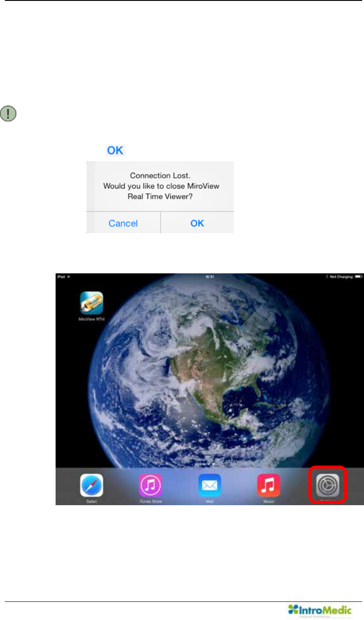Tap Cancel in Connection Lost dialog

pos(123,223)
